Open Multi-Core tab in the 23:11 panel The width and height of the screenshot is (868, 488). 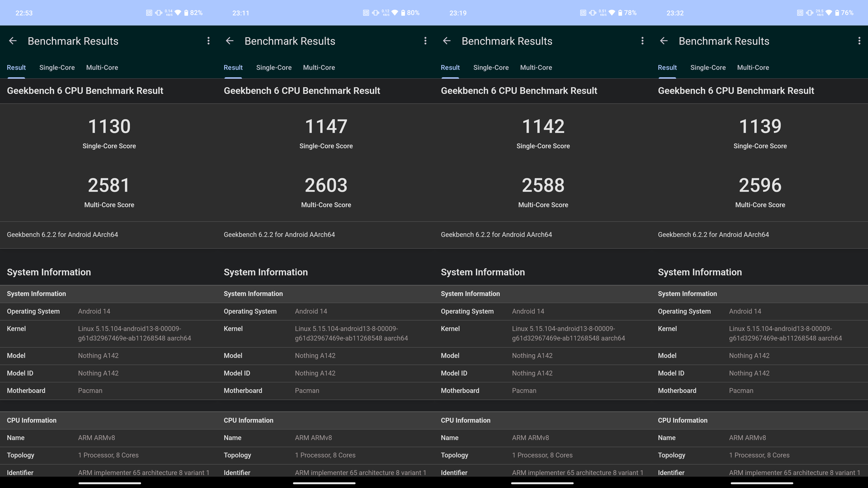[x=319, y=68]
